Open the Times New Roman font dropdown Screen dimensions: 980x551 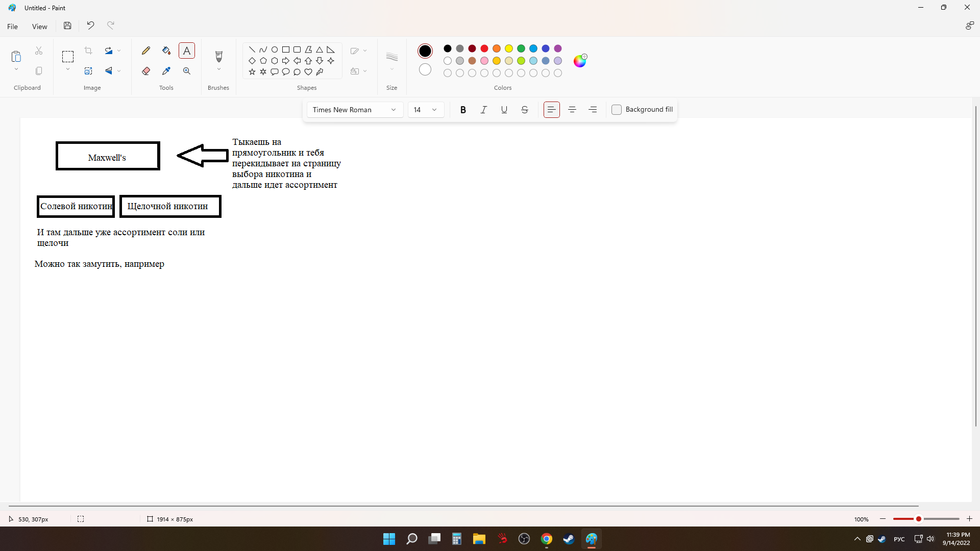click(355, 110)
